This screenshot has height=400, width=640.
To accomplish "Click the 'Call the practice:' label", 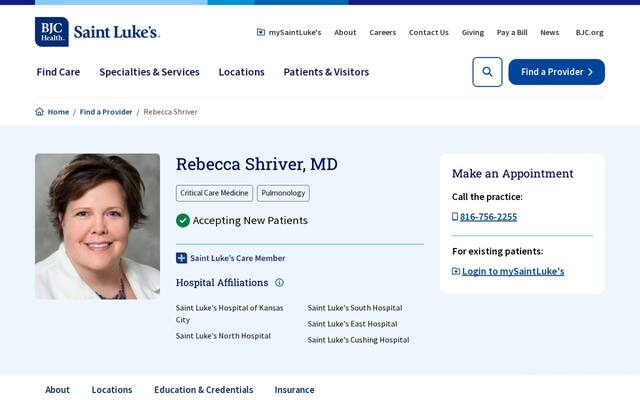I will 487,197.
